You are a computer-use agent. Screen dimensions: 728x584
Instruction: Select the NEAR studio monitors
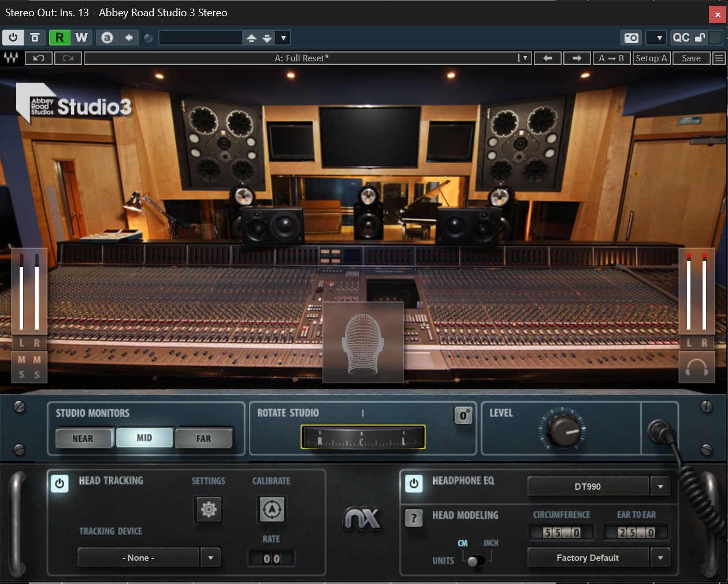pos(83,438)
